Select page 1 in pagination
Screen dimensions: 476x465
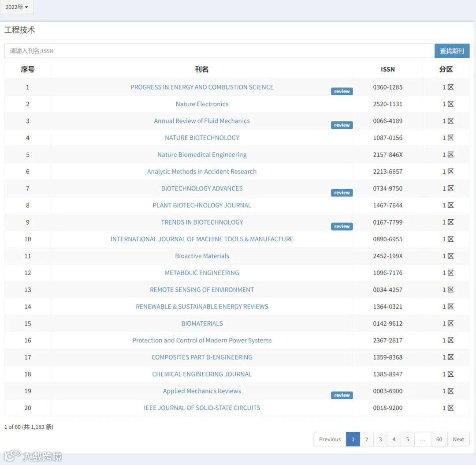click(353, 439)
